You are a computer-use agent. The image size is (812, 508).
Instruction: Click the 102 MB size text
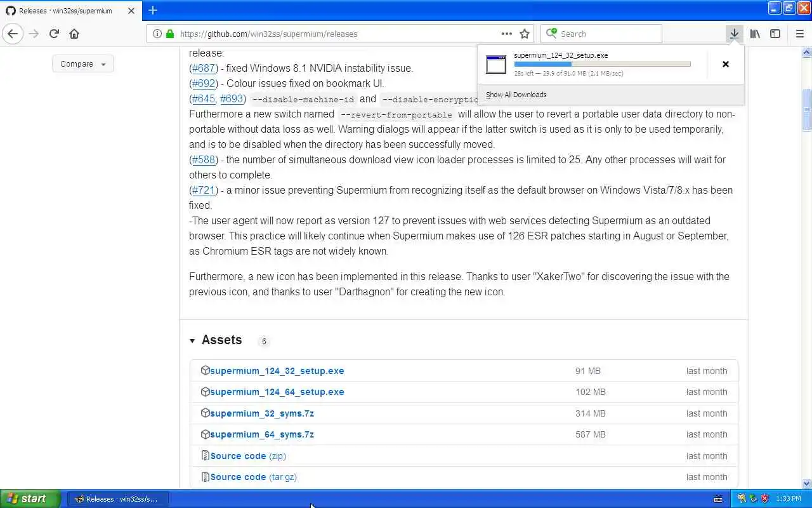(591, 392)
